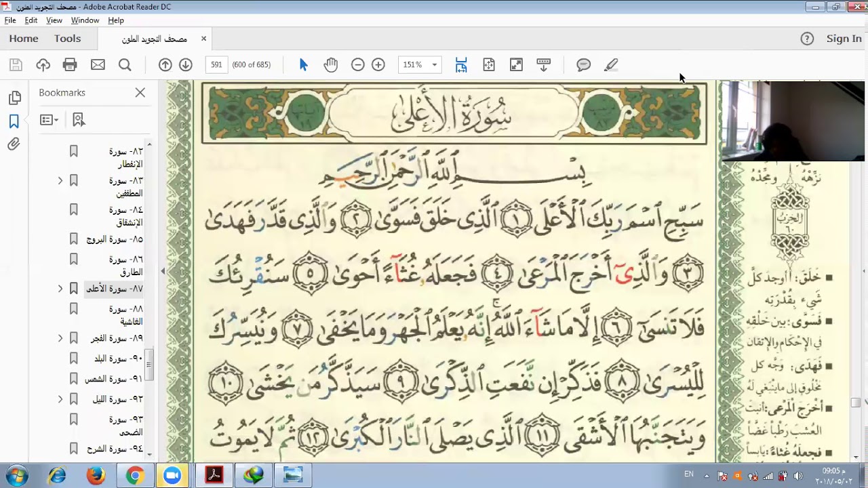Click fit one full page icon
Image resolution: width=868 pixels, height=488 pixels.
coord(489,65)
